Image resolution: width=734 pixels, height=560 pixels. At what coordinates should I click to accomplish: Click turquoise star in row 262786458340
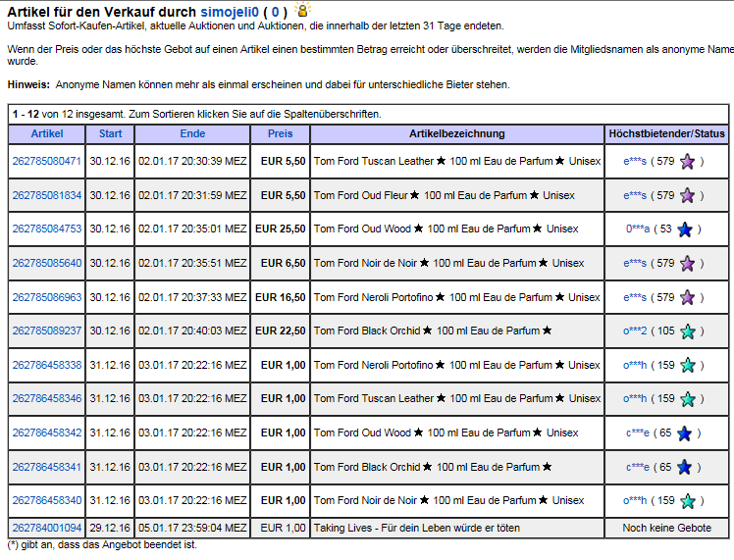click(x=688, y=501)
